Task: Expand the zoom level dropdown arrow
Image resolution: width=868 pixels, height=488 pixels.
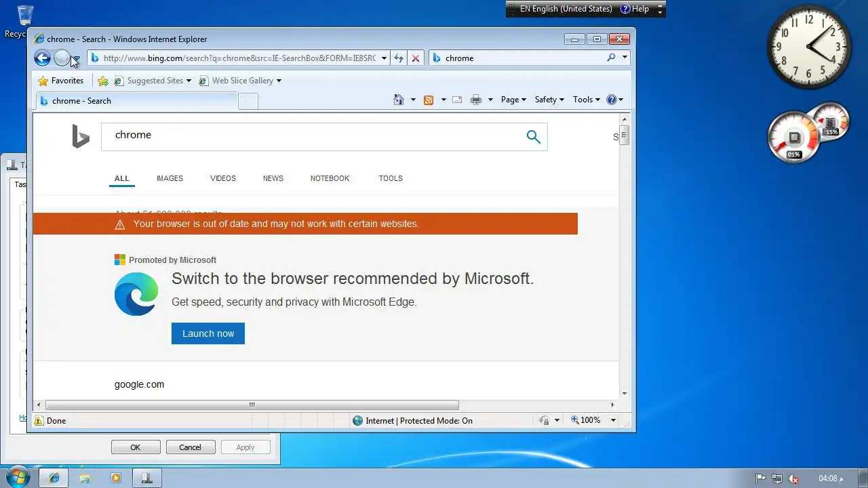Action: click(x=613, y=420)
